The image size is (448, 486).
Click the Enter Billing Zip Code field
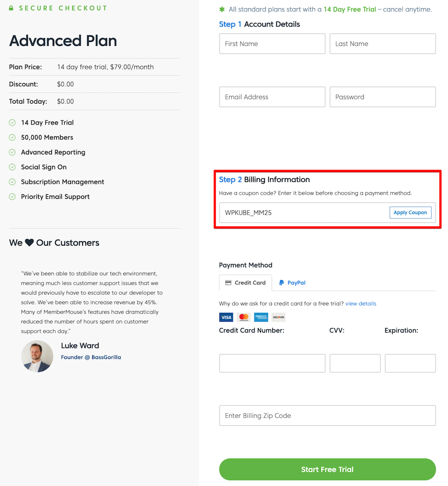click(x=327, y=416)
